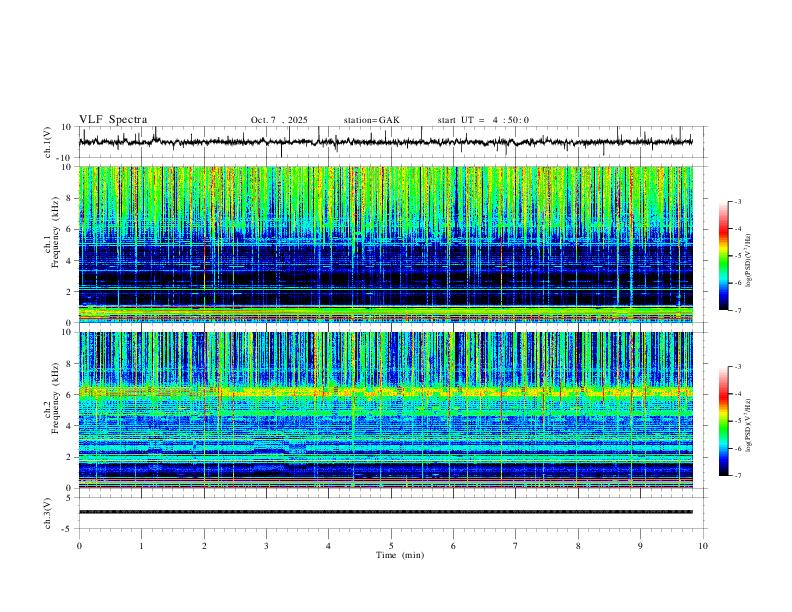
Task: Click the ch.1 Frequency (kHz) axis label
Action: pos(53,232)
